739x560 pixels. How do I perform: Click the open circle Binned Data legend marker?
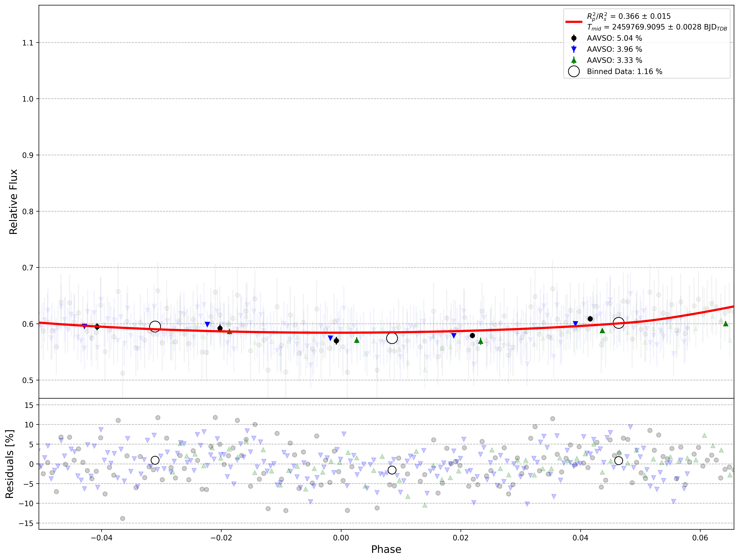click(574, 71)
